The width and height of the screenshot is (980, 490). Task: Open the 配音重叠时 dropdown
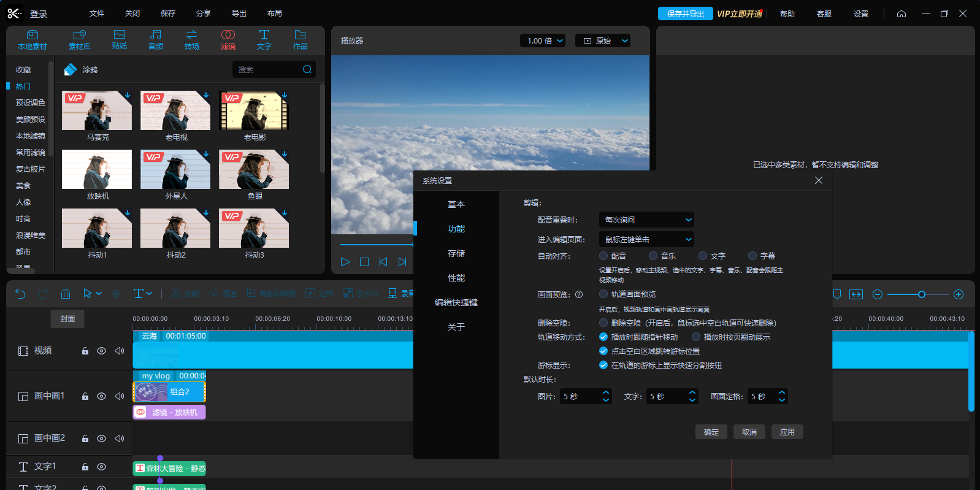646,220
